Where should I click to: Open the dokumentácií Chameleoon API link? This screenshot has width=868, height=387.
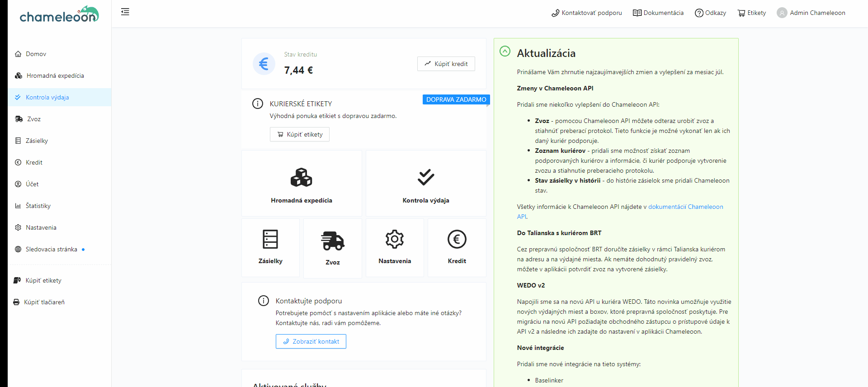(x=685, y=207)
